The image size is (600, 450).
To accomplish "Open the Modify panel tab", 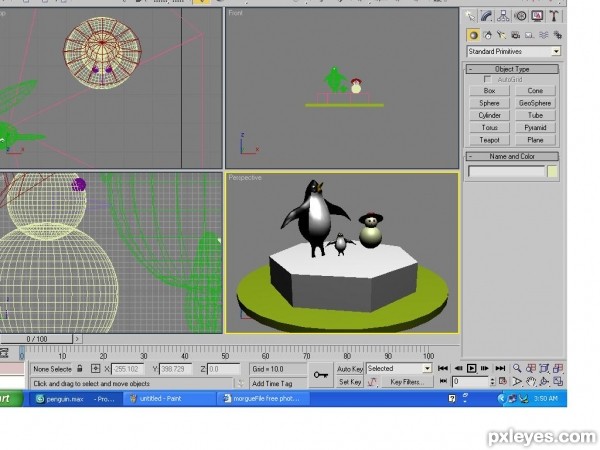I will (x=486, y=16).
